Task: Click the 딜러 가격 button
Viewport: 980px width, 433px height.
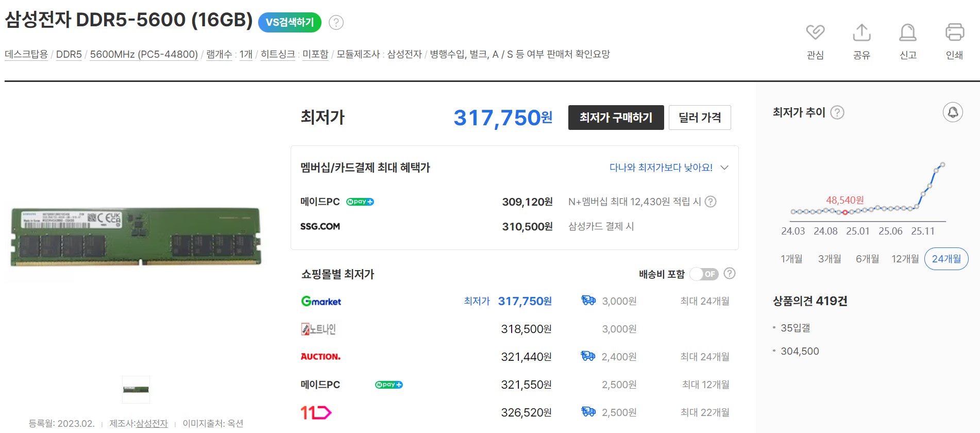Action: 699,118
